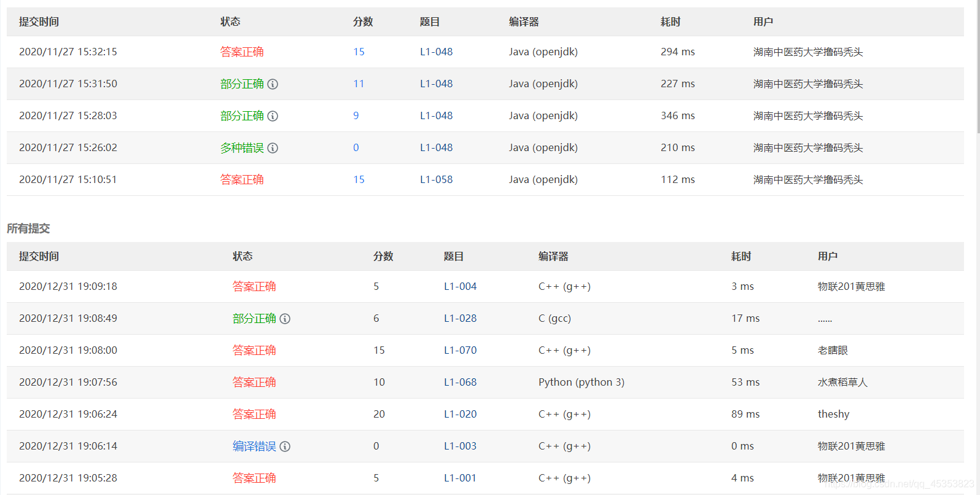Click C (gcc) compiler cell
980x495 pixels.
point(554,318)
